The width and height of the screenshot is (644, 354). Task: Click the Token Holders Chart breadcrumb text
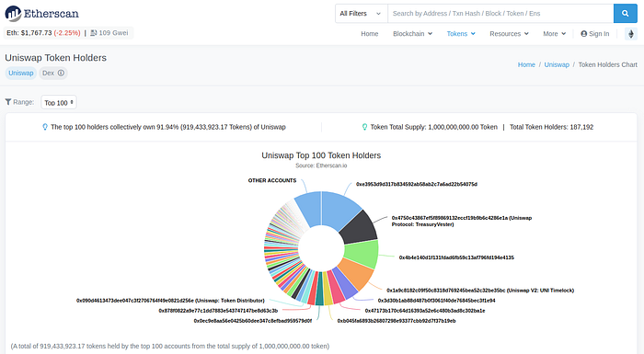(x=608, y=65)
